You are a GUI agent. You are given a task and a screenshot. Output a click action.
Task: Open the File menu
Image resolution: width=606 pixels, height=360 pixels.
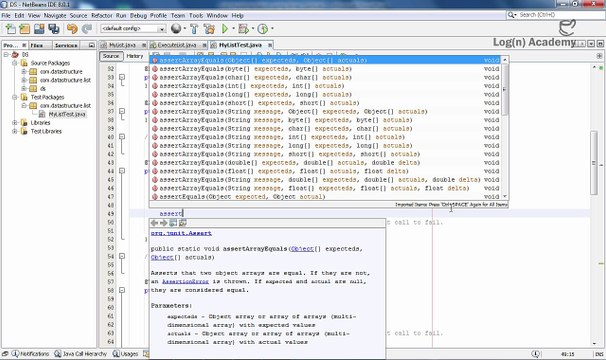6,15
